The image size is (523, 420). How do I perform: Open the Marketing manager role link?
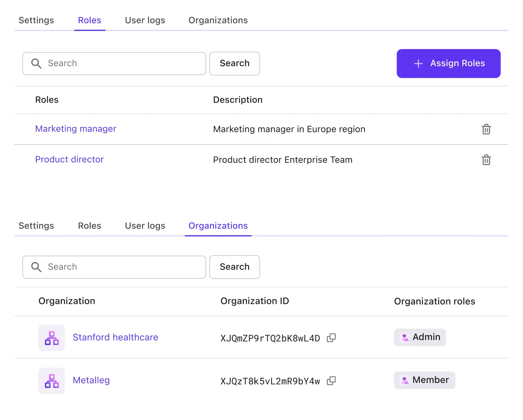pyautogui.click(x=76, y=129)
